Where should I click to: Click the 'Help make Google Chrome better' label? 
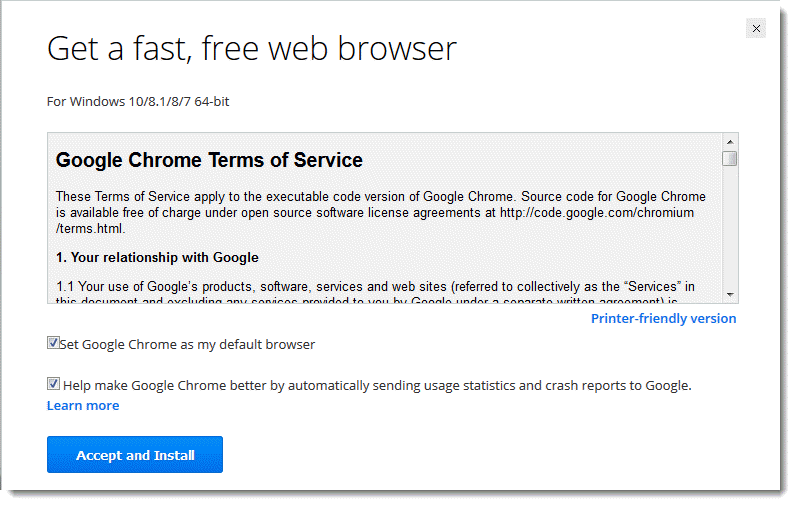(377, 384)
